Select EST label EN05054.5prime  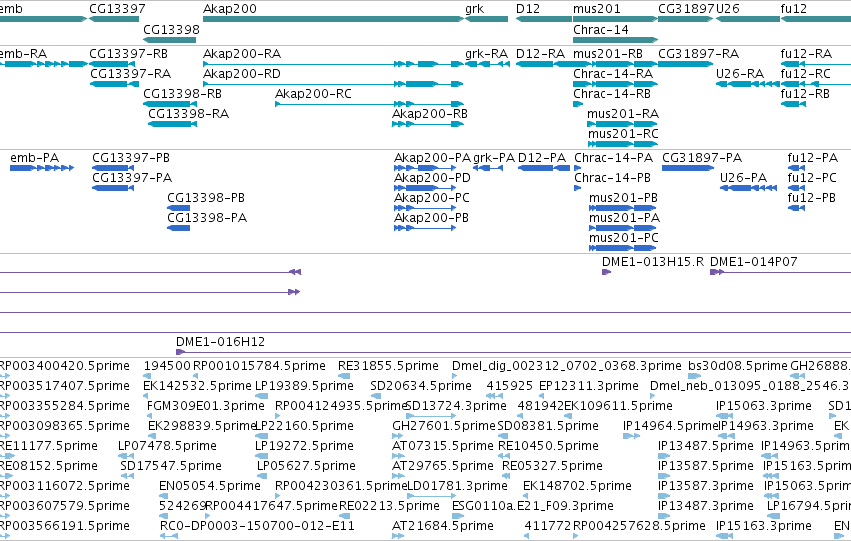pos(210,486)
